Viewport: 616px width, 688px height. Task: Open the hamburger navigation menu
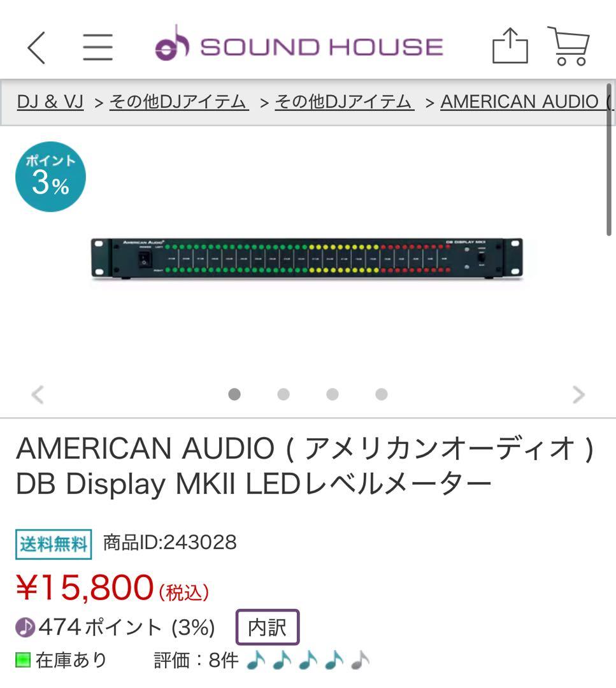click(99, 46)
